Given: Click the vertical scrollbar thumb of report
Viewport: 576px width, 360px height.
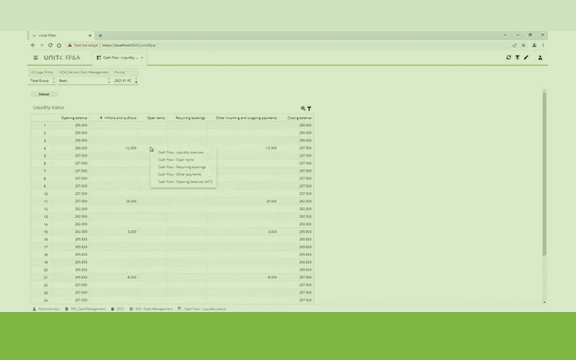Looking at the screenshot, I should point(544,174).
